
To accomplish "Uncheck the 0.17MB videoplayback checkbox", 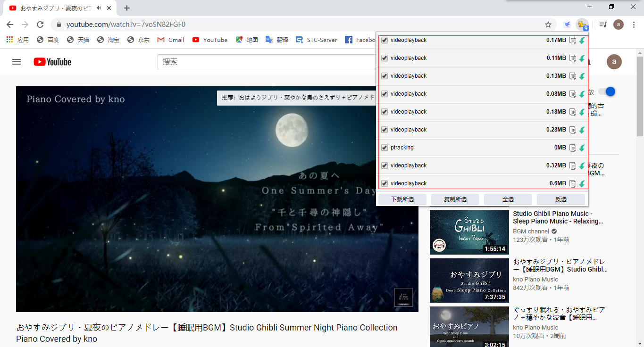I will 385,40.
